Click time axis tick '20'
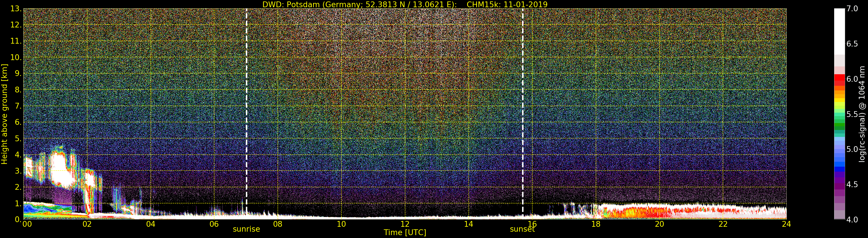 point(659,224)
